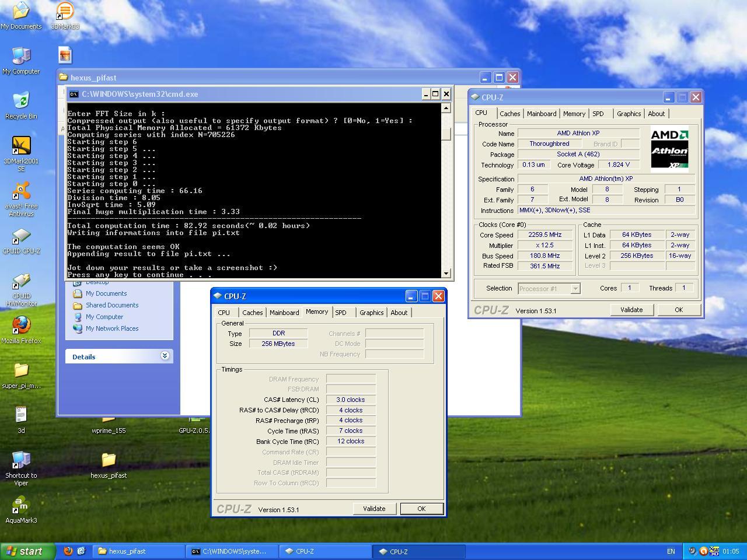The image size is (747, 560).
Task: Switch to Mainboard tab in CPU-Z Memory window
Action: coord(284,313)
